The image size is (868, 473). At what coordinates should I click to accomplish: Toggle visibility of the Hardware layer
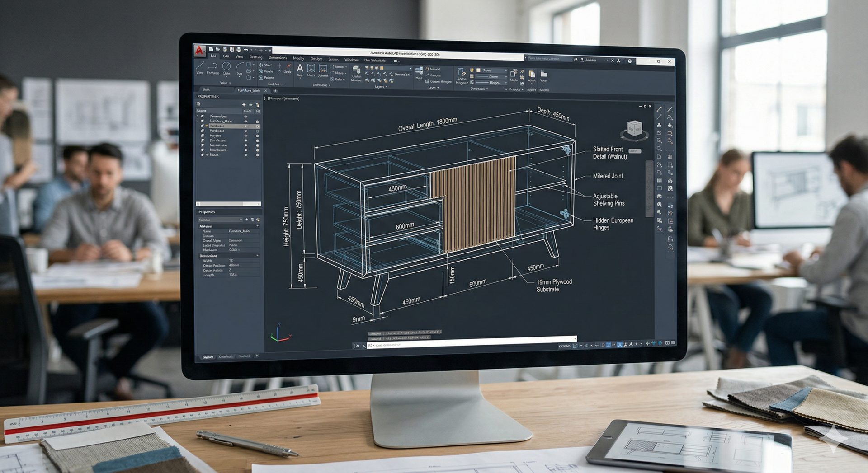(x=246, y=126)
